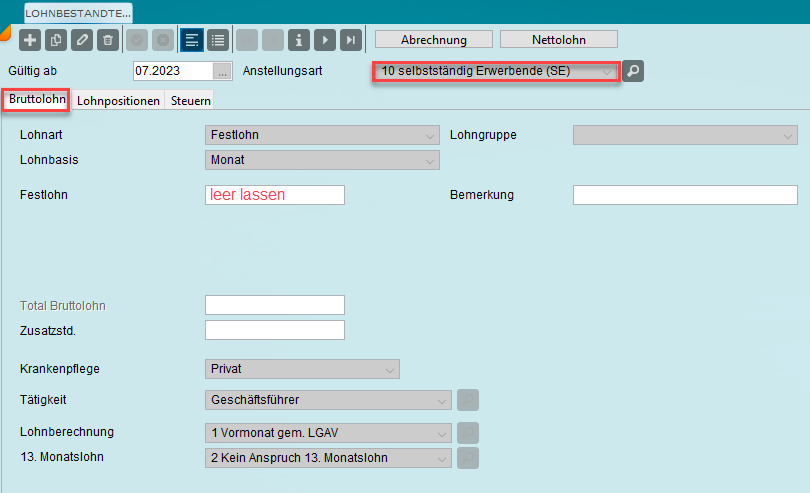The height and width of the screenshot is (493, 810).
Task: Switch to the Lohnpositionen tab
Action: (x=118, y=101)
